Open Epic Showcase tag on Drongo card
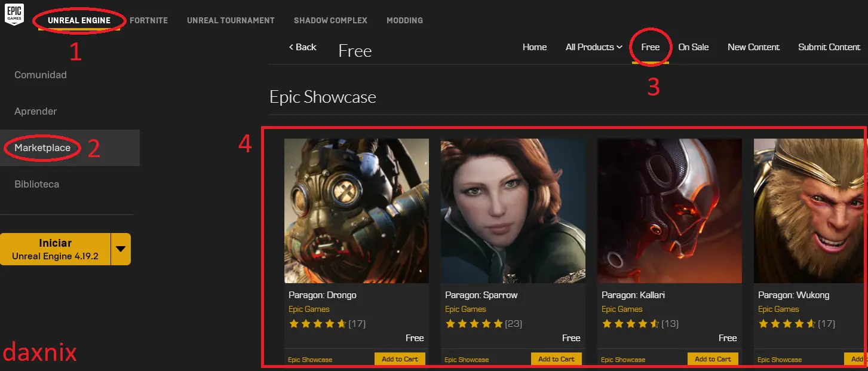This screenshot has height=371, width=868. click(310, 360)
